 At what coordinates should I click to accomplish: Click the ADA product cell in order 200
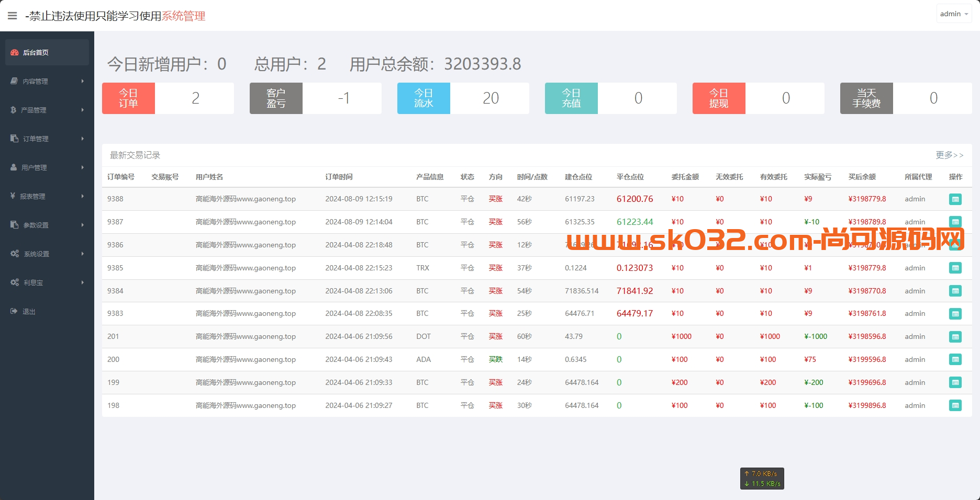(424, 359)
